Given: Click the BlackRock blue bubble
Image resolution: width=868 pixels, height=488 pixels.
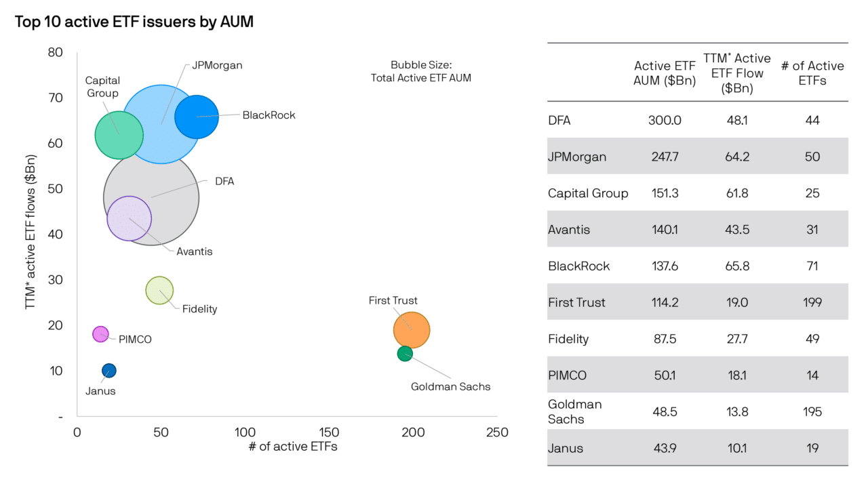Looking at the screenshot, I should click(197, 117).
